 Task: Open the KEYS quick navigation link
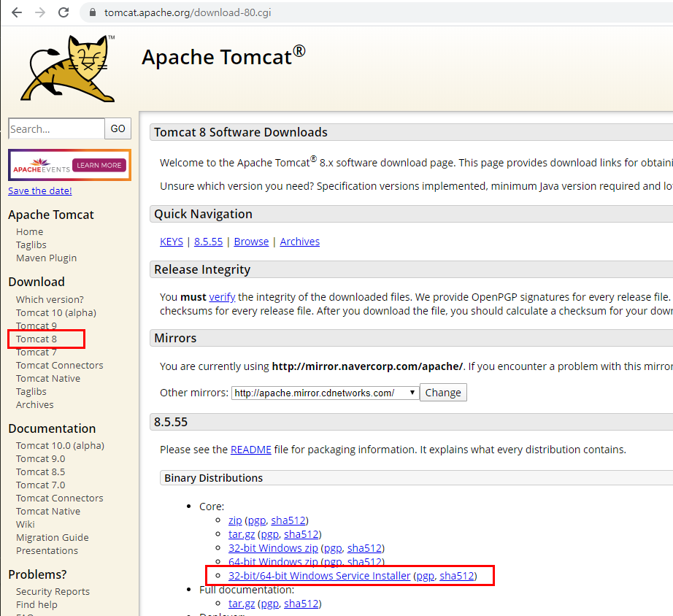[x=172, y=242]
